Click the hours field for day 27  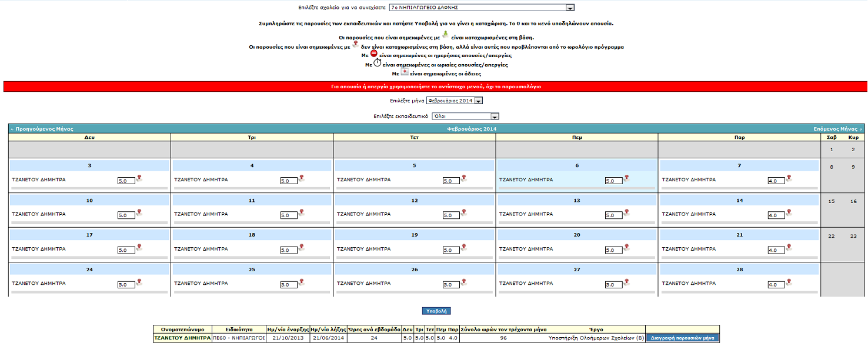point(613,285)
